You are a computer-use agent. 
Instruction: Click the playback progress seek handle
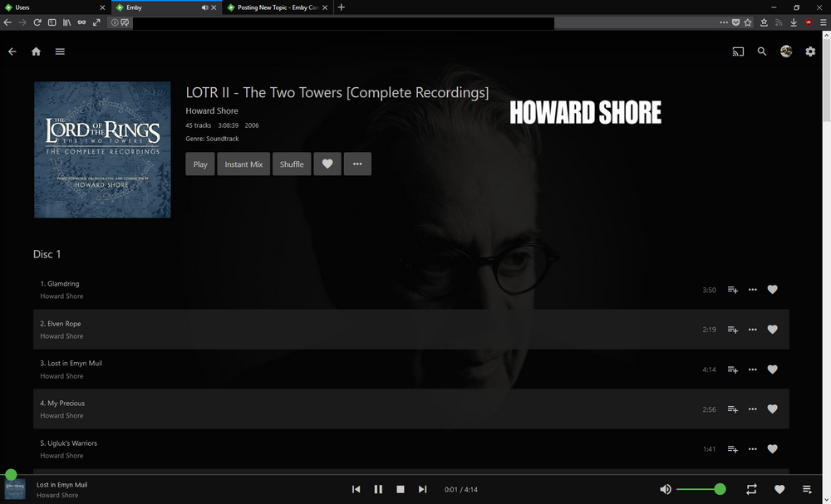pos(11,474)
